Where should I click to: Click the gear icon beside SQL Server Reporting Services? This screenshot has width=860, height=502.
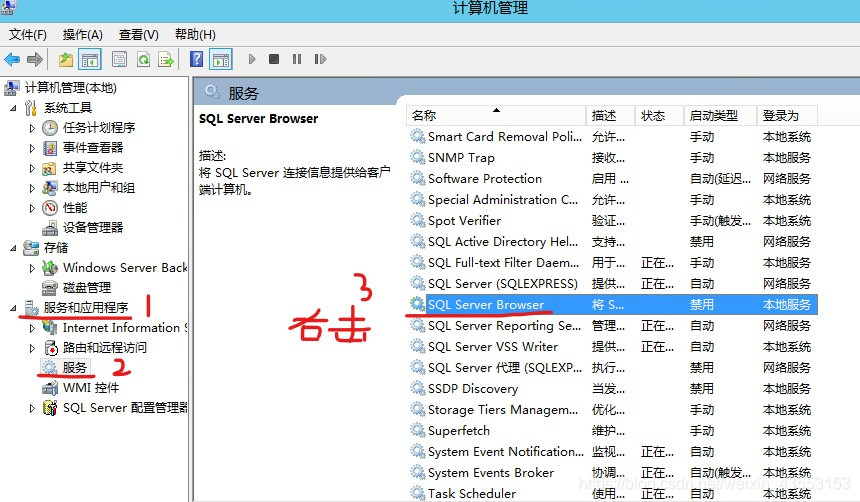(418, 325)
